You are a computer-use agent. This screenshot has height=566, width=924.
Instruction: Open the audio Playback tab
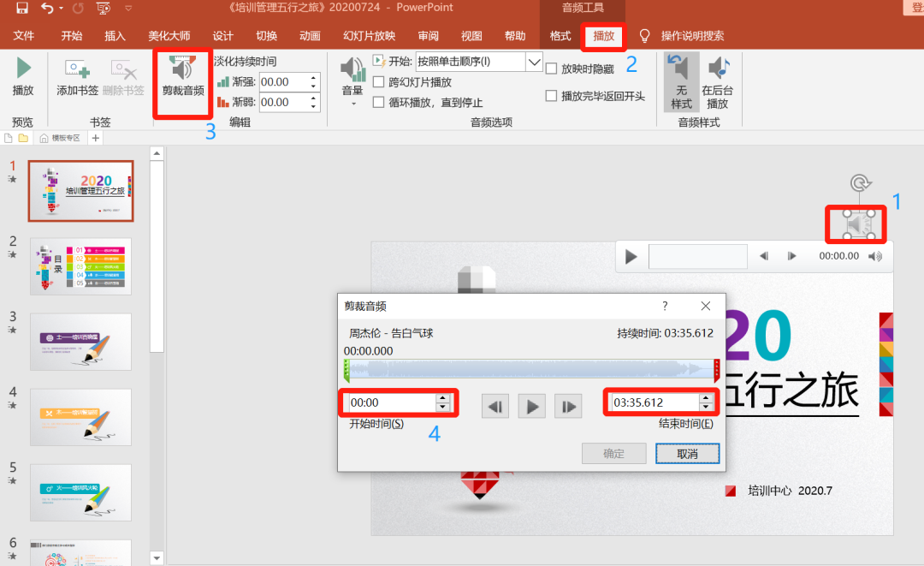603,36
